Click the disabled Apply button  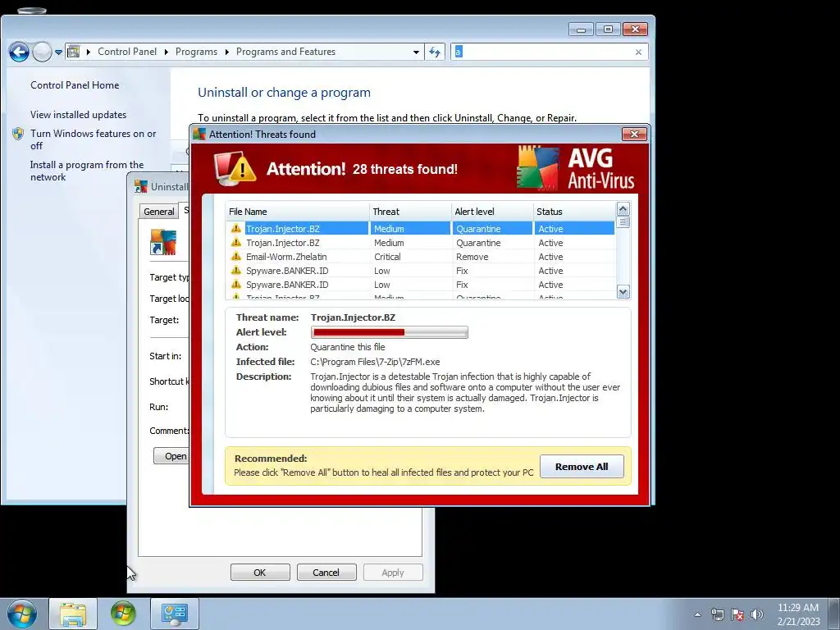[393, 572]
